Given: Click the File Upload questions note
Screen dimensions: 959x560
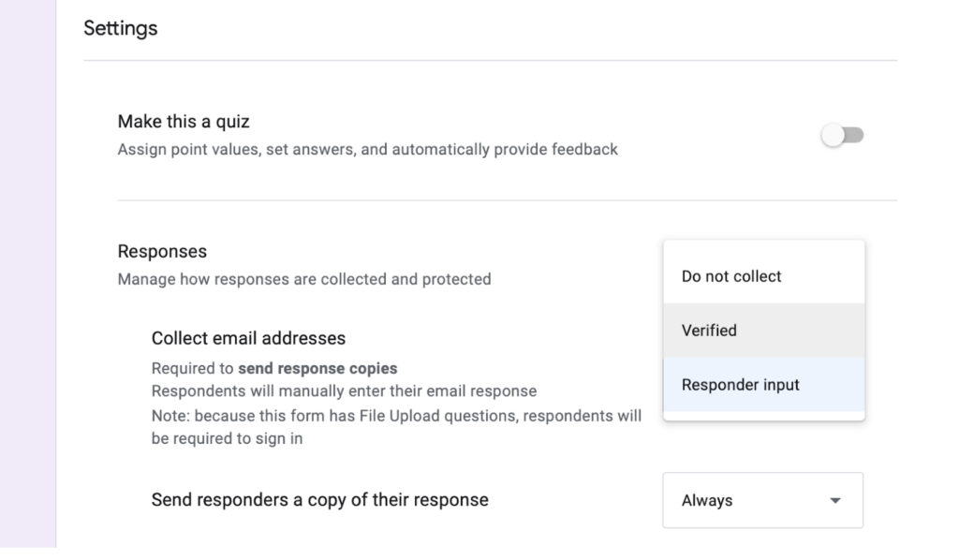Looking at the screenshot, I should pos(395,415).
